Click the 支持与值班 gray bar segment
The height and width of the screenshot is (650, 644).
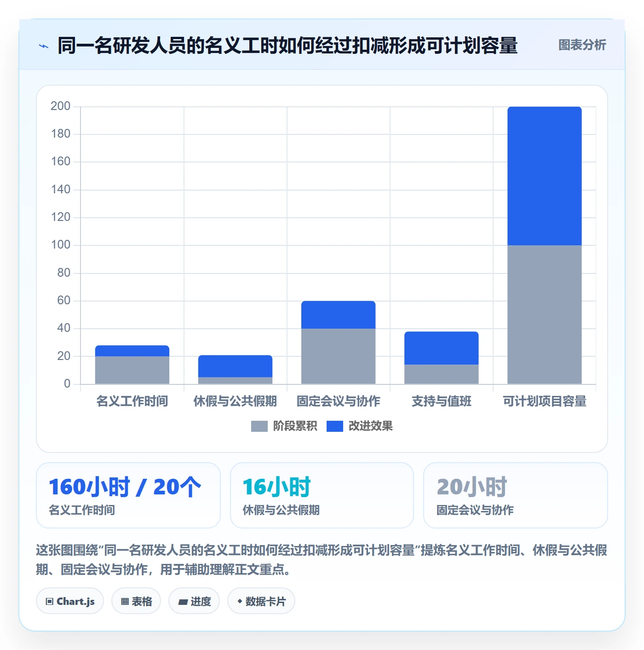[441, 374]
